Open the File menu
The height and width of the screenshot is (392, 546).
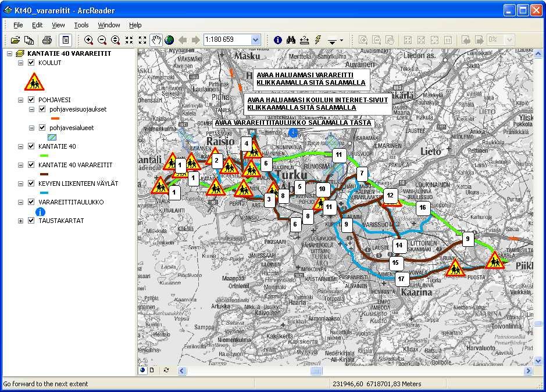point(18,25)
